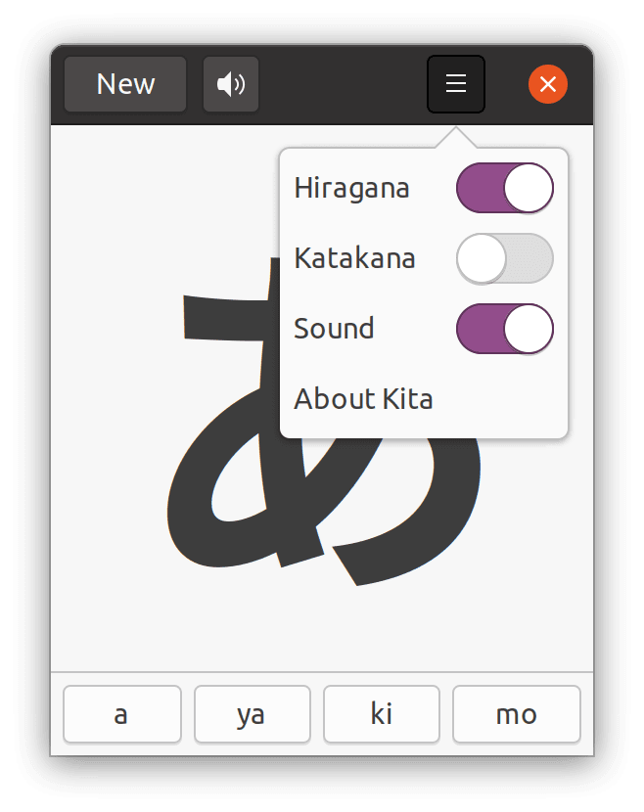Click the gray track of the Katakana switch
The width and height of the screenshot is (644, 812).
point(530,258)
